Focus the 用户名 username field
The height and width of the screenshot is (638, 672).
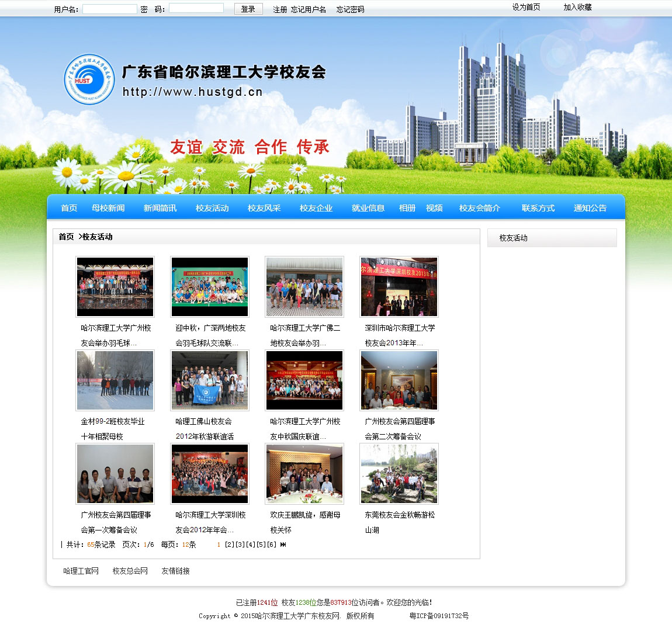[110, 9]
